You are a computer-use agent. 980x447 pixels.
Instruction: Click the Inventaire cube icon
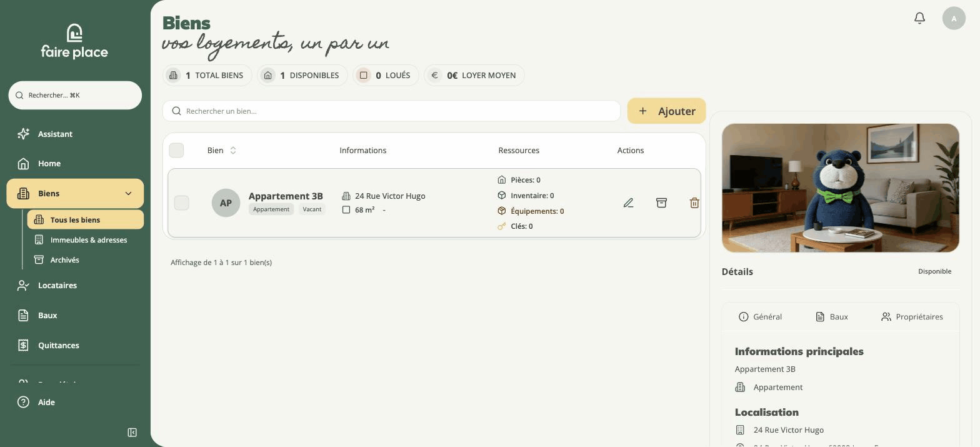click(x=501, y=195)
